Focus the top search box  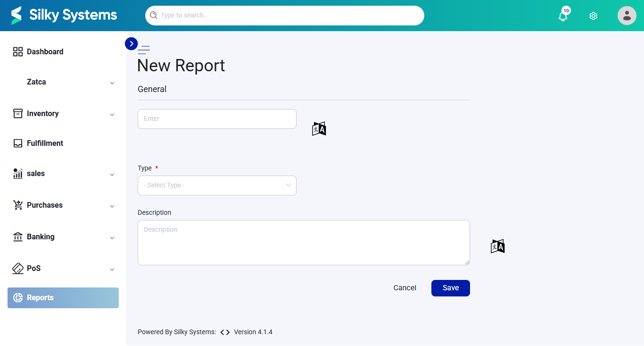coord(285,16)
